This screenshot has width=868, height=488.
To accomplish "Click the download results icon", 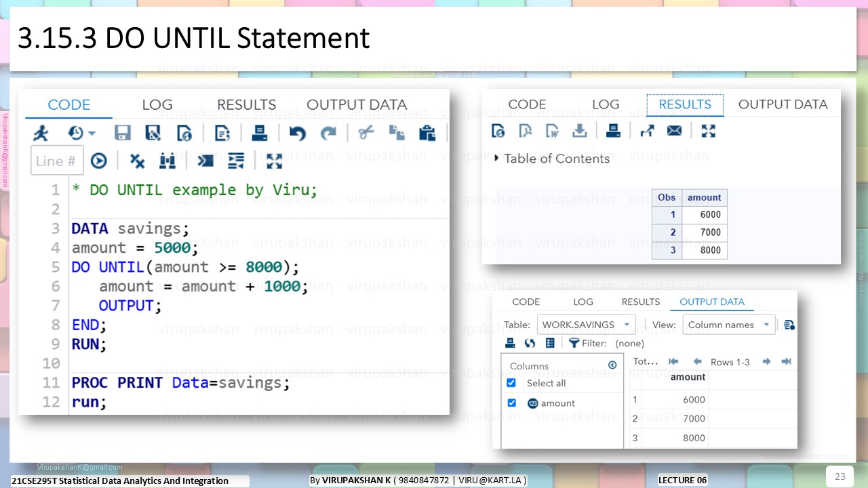I will point(579,130).
